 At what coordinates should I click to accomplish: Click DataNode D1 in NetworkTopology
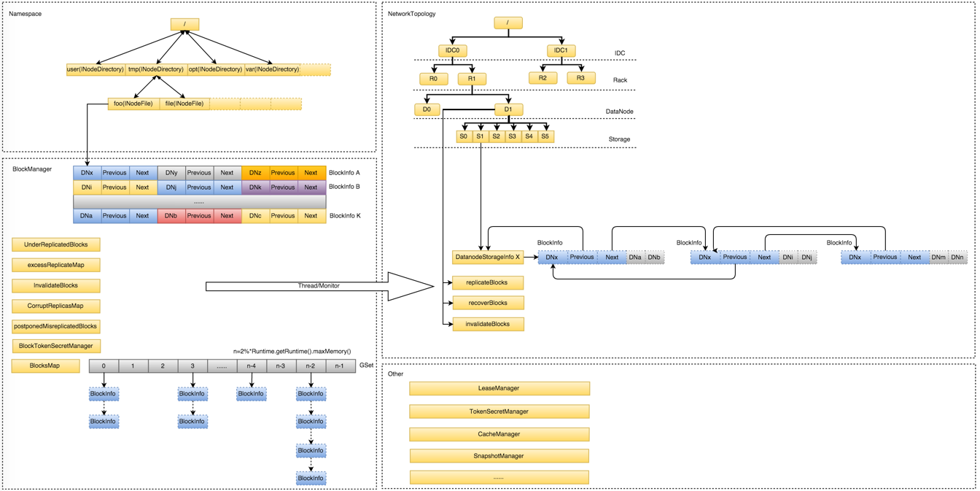click(508, 109)
